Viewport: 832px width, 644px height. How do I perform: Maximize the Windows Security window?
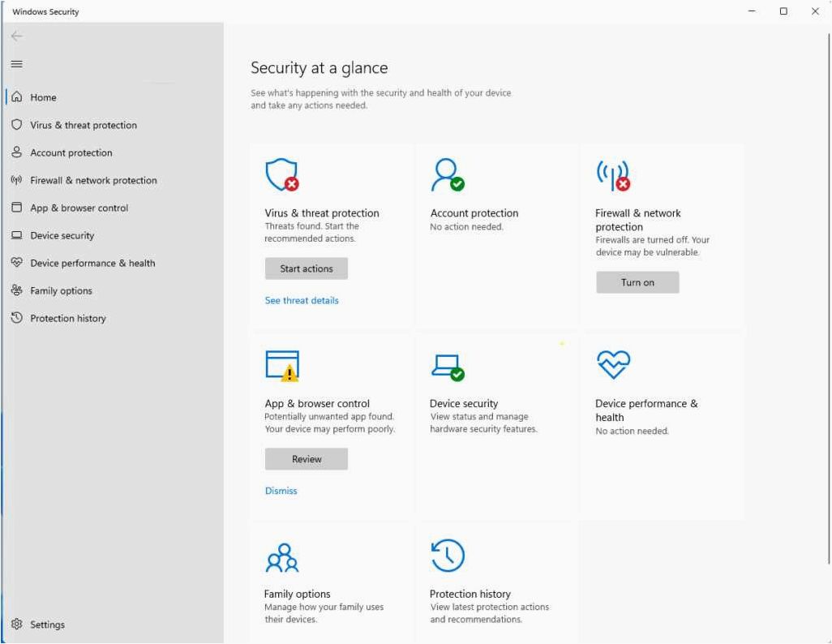pos(783,11)
